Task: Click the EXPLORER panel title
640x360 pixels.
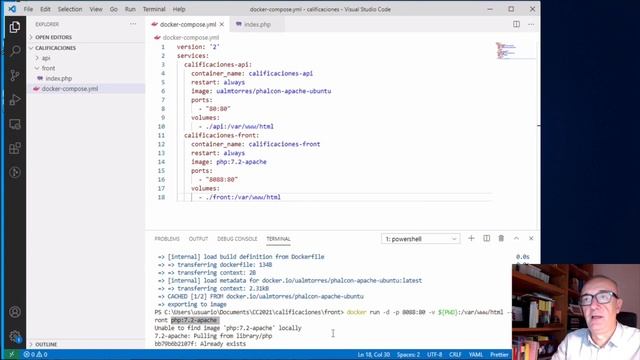Action: (47, 24)
